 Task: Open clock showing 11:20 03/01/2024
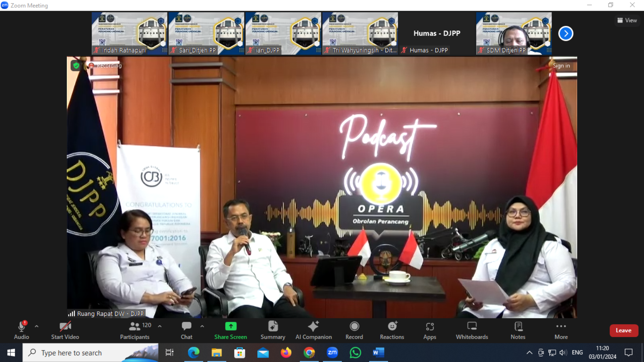tap(602, 353)
